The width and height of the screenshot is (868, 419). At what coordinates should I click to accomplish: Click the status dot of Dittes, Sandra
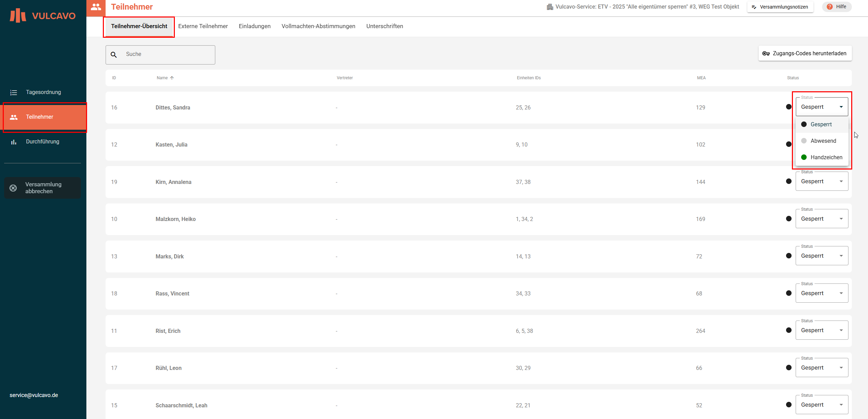pyautogui.click(x=789, y=107)
